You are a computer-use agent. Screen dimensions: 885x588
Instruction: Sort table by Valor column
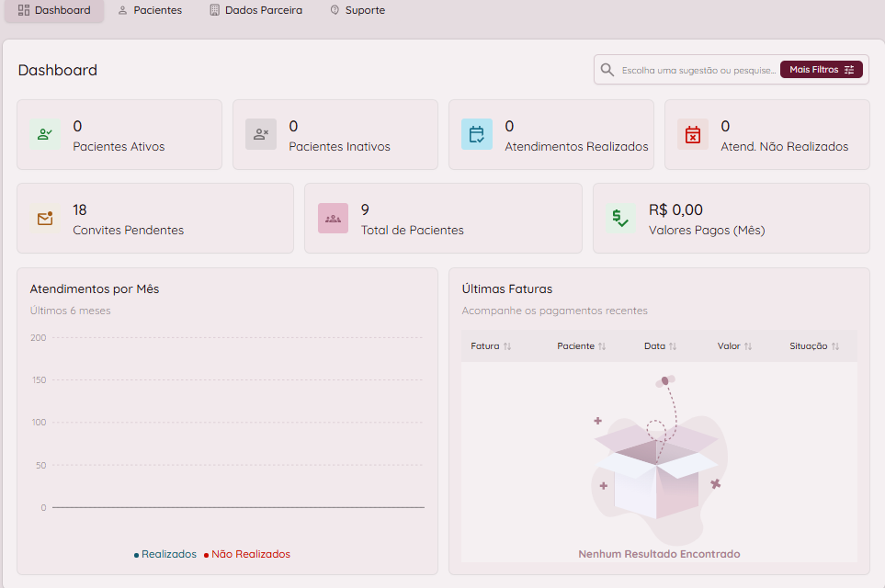(x=735, y=346)
